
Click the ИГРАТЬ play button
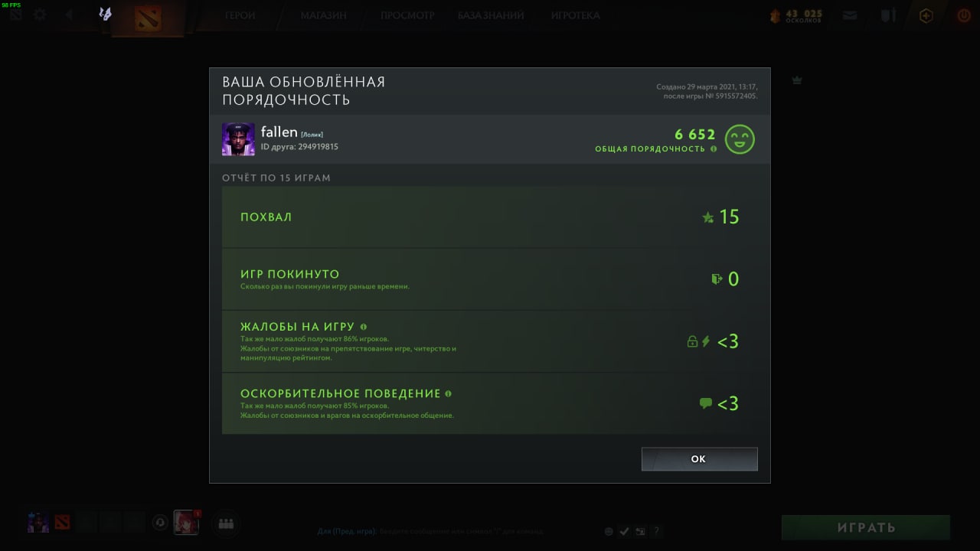pos(866,527)
